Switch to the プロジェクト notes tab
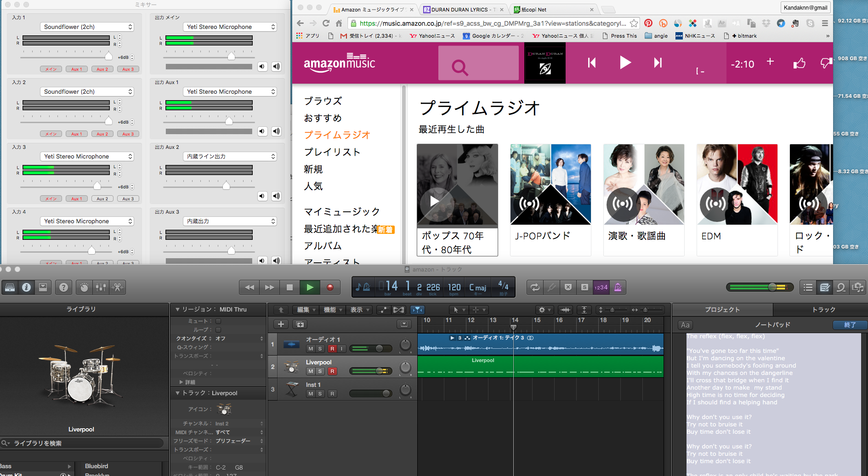This screenshot has height=476, width=868. click(722, 310)
